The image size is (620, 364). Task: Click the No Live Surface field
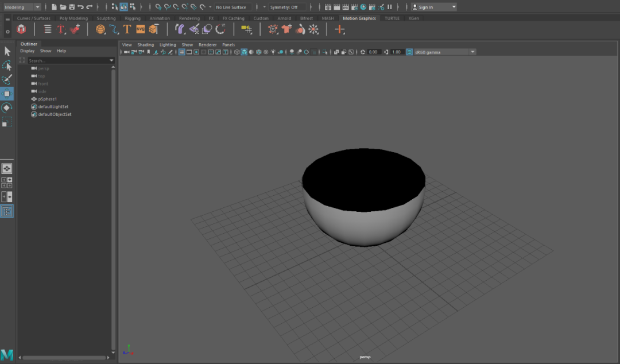[x=232, y=7]
